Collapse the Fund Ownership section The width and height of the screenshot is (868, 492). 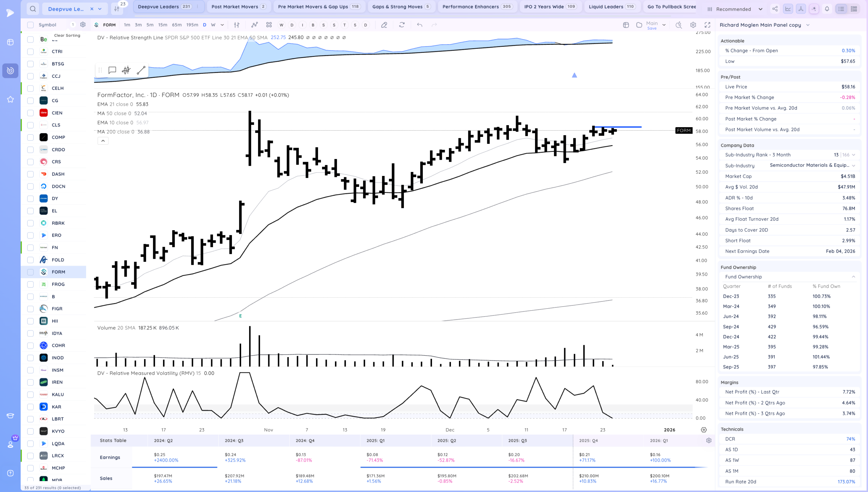pos(853,277)
